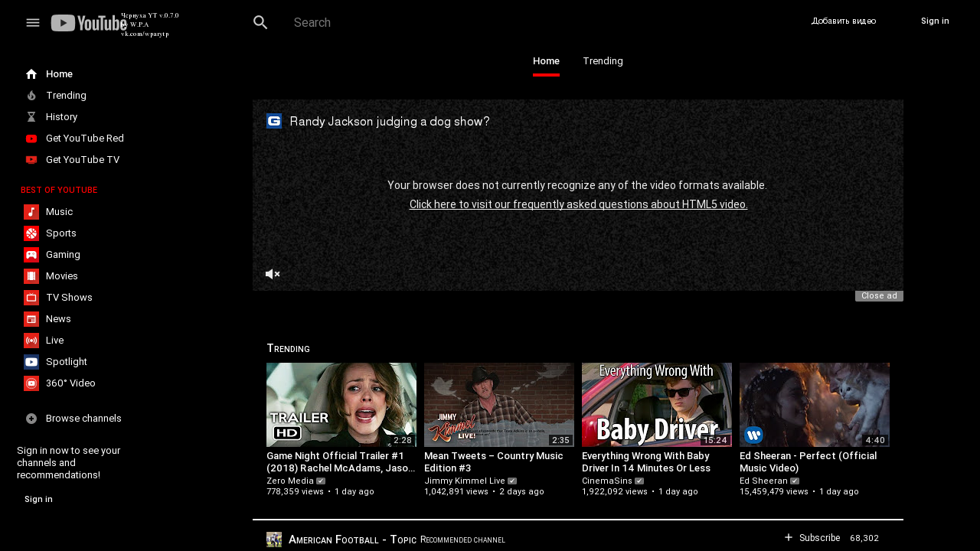Click the ad's G channel logo

coord(274,121)
